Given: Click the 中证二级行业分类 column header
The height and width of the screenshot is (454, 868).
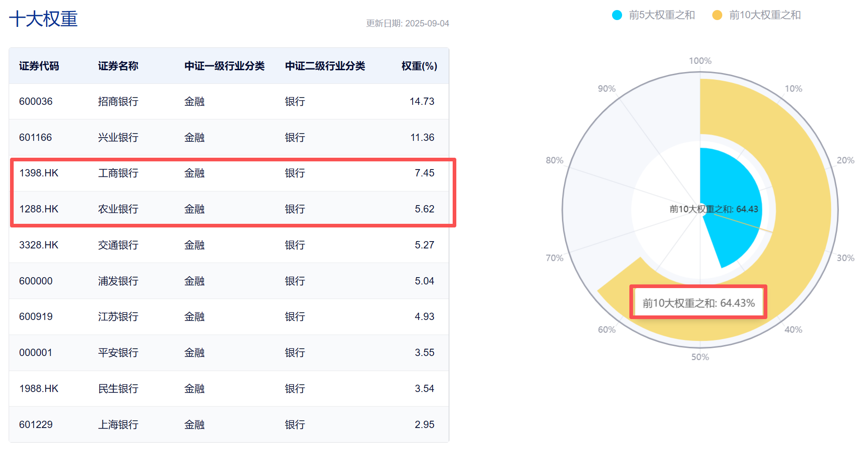Looking at the screenshot, I should [x=325, y=66].
